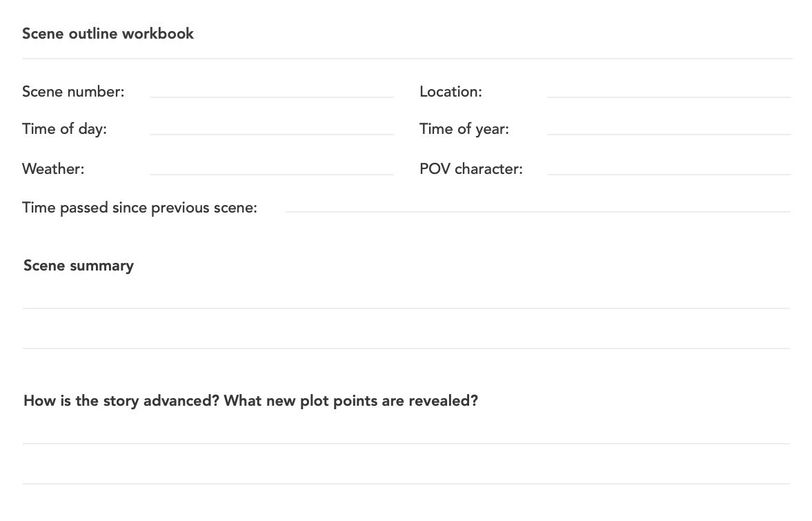The height and width of the screenshot is (521, 812).
Task: Click the 'Scene number:' label
Action: coord(73,92)
